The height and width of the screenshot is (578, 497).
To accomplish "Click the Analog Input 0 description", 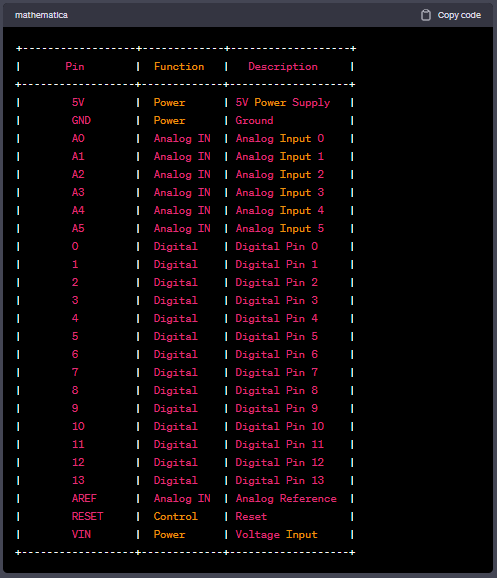I will tap(280, 139).
